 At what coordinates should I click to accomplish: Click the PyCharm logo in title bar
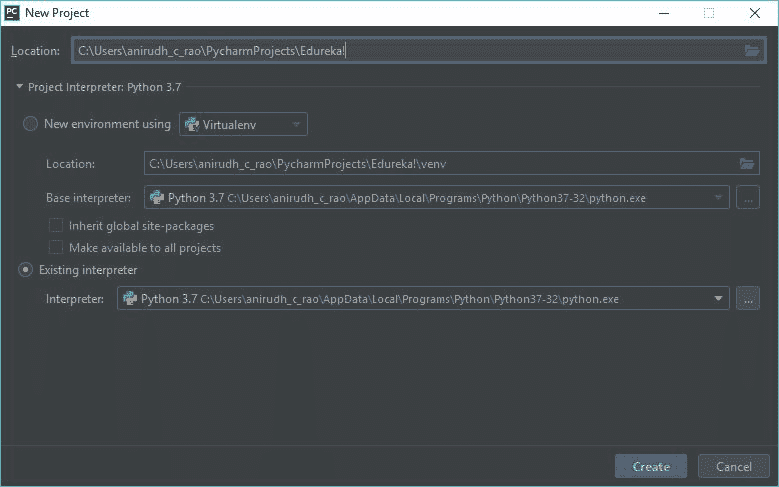(12, 13)
